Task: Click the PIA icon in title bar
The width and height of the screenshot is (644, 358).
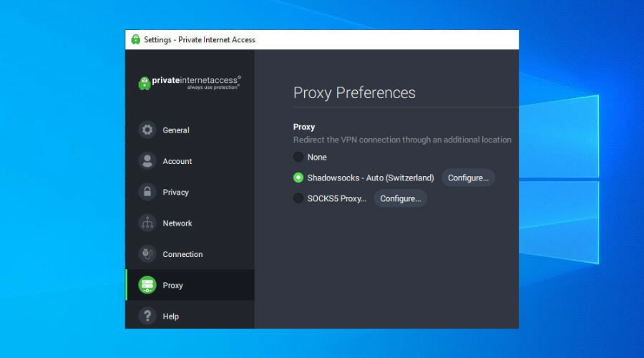Action: coord(135,39)
